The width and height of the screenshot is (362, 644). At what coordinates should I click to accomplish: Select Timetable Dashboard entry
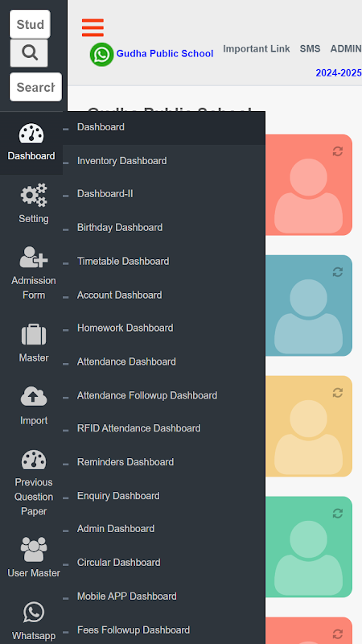(164, 261)
